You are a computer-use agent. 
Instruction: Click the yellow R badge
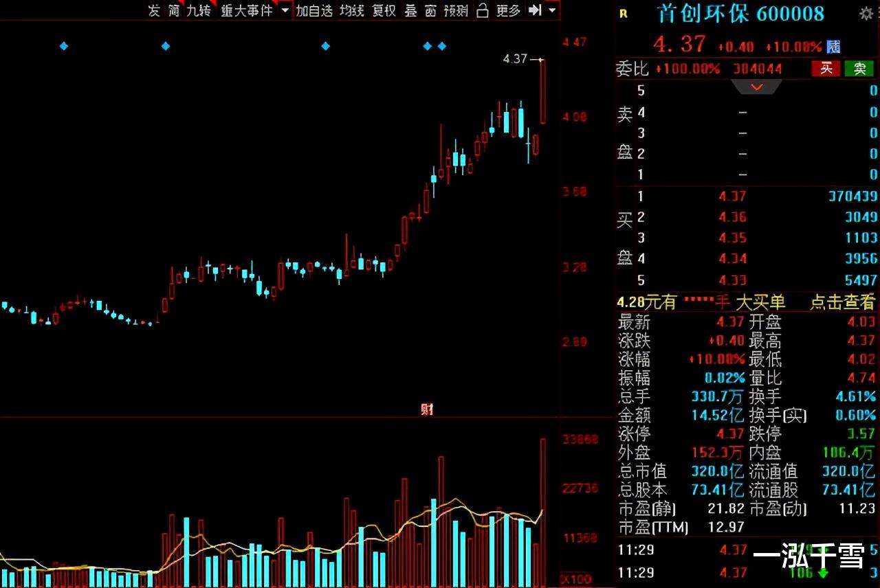coord(624,13)
